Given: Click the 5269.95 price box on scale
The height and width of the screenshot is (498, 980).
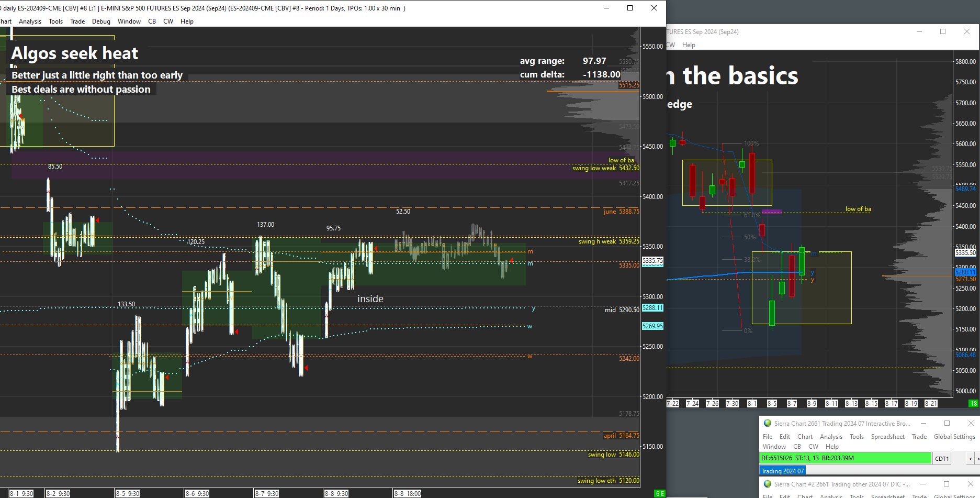Looking at the screenshot, I should (x=652, y=326).
